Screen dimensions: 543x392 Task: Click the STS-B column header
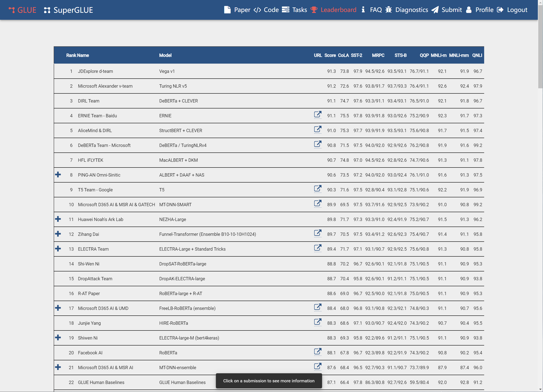[401, 55]
